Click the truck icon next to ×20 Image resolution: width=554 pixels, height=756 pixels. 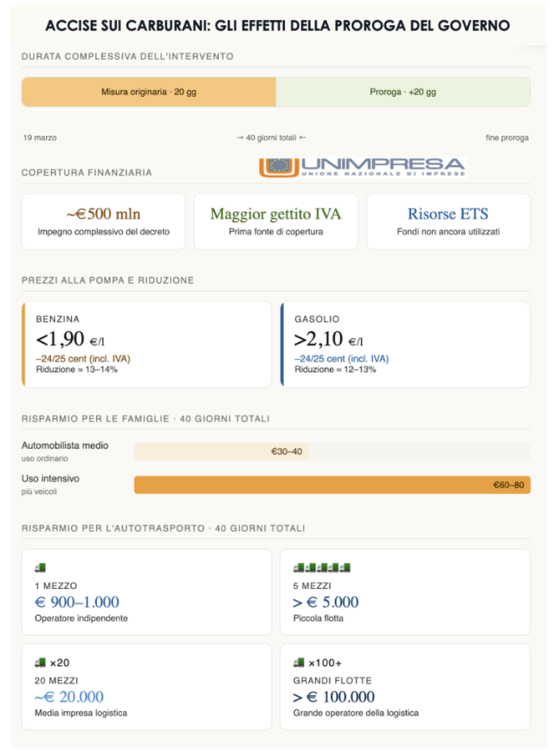pyautogui.click(x=40, y=663)
